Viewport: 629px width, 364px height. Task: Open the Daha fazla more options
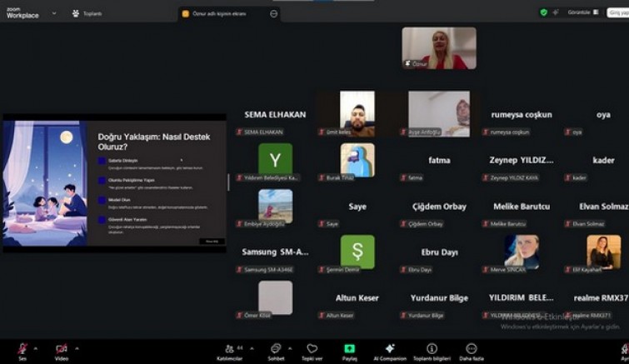(471, 349)
